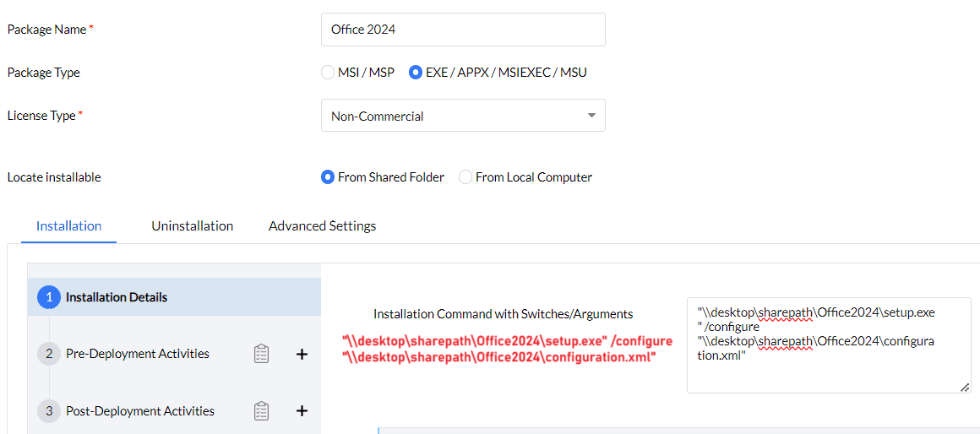This screenshot has height=434, width=980.
Task: Click the Package Type label
Action: pyautogui.click(x=44, y=73)
